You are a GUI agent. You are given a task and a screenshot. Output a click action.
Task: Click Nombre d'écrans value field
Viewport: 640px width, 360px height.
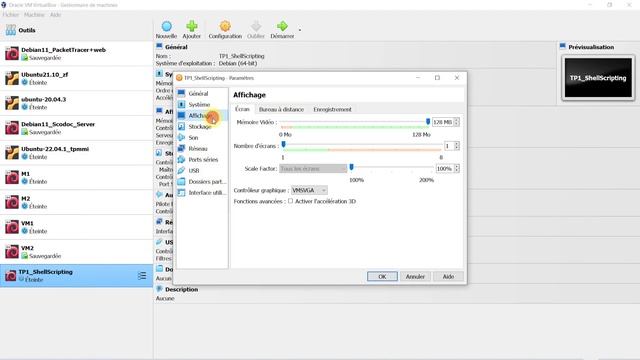[x=448, y=146]
